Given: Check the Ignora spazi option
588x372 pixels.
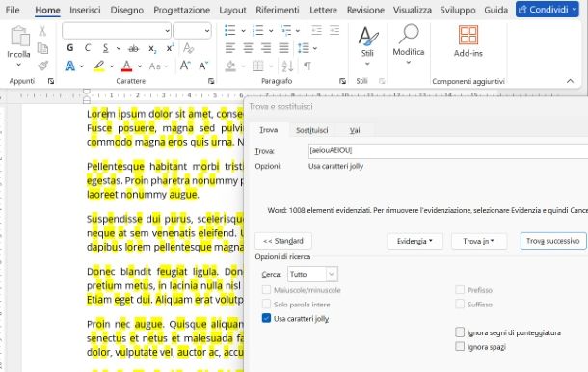Looking at the screenshot, I should coord(460,347).
